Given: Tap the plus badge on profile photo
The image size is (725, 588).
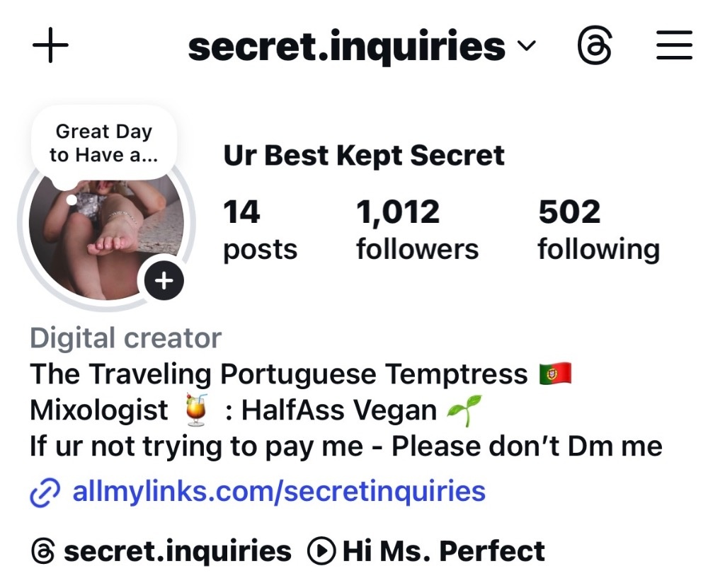Looking at the screenshot, I should 164,281.
